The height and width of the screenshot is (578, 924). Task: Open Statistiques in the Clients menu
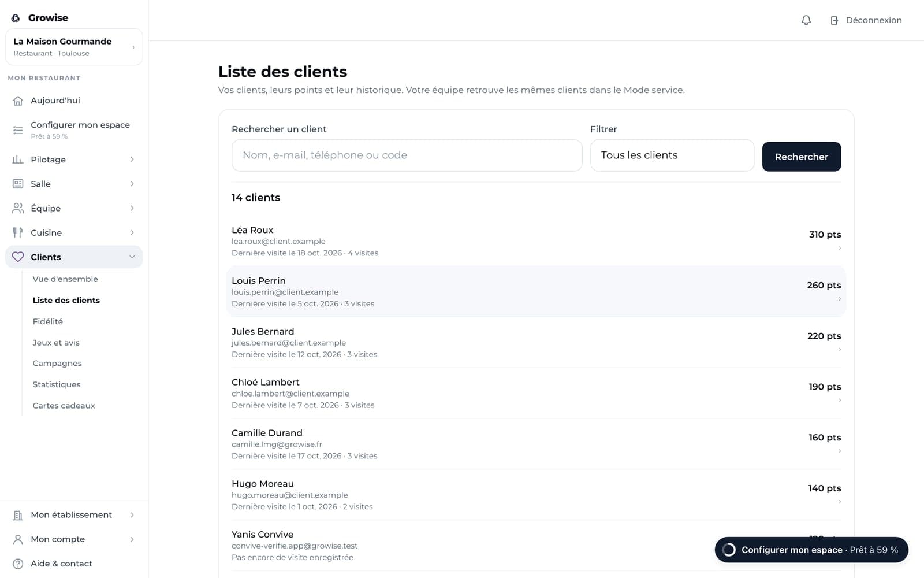pos(57,384)
